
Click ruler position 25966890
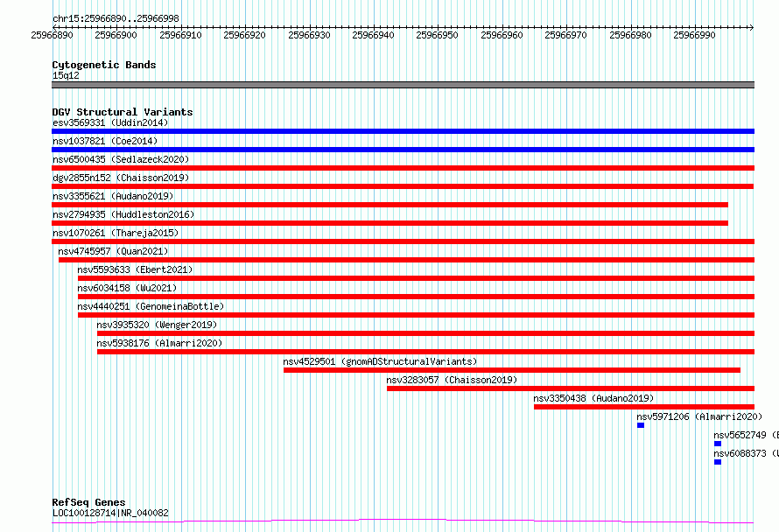point(52,35)
